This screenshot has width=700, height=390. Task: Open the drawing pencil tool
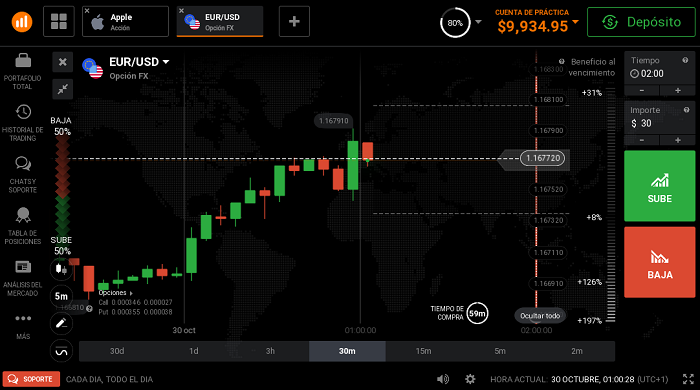coord(61,324)
